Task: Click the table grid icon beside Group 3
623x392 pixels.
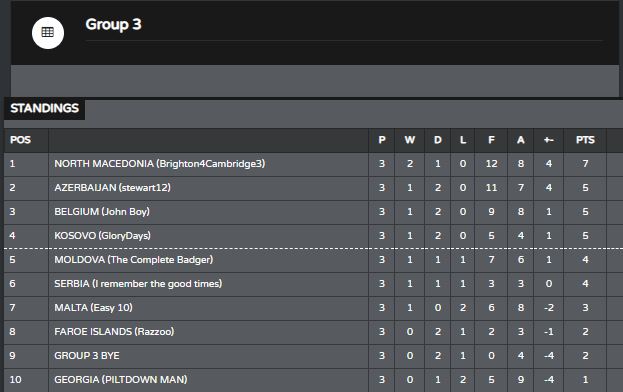Action: (48, 33)
